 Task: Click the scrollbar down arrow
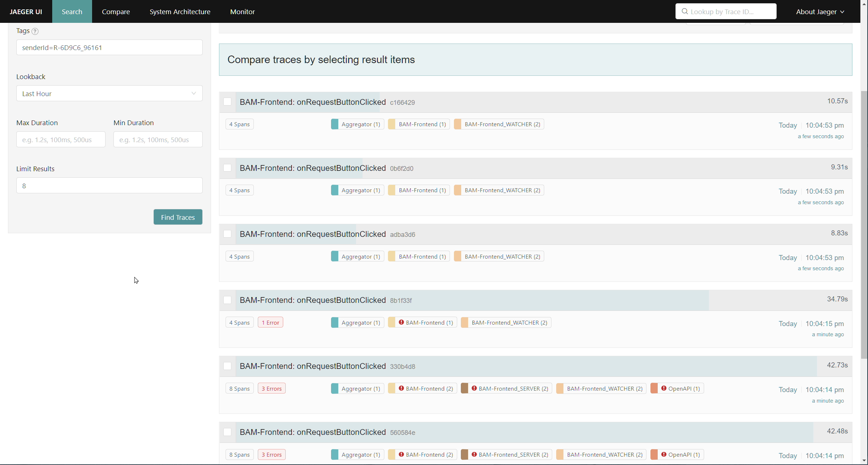[x=864, y=461]
